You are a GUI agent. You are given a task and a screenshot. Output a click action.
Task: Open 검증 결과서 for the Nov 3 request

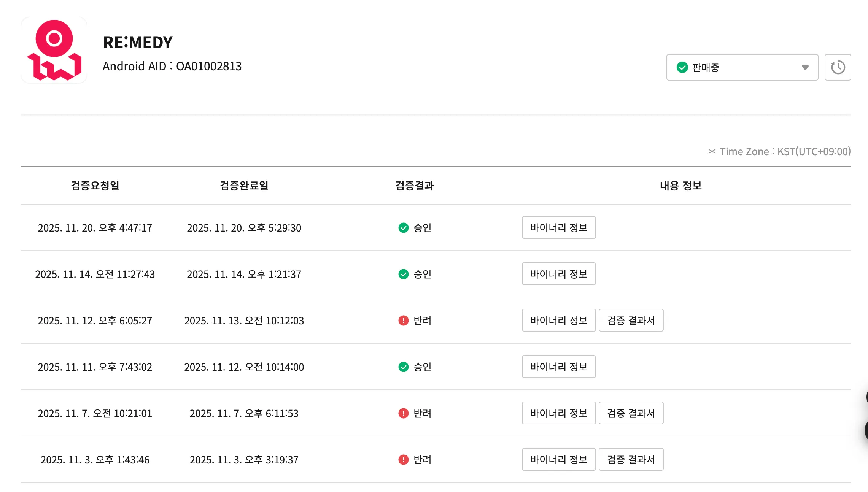631,459
